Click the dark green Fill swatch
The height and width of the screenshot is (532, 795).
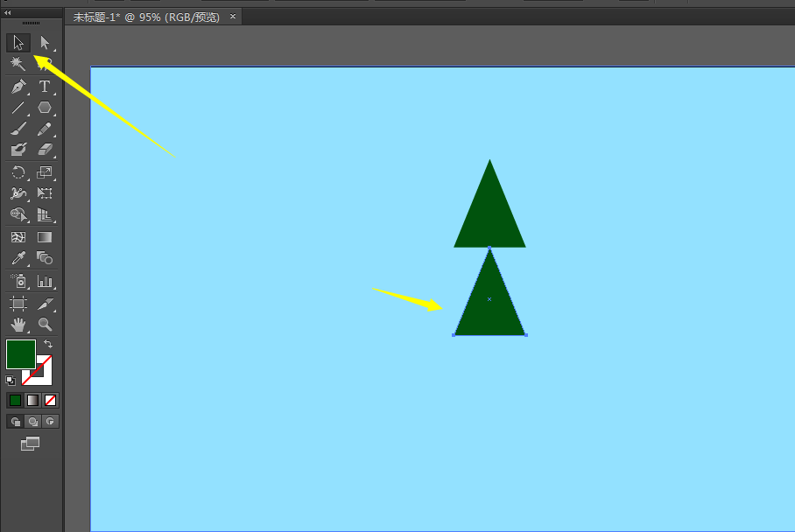pyautogui.click(x=21, y=354)
